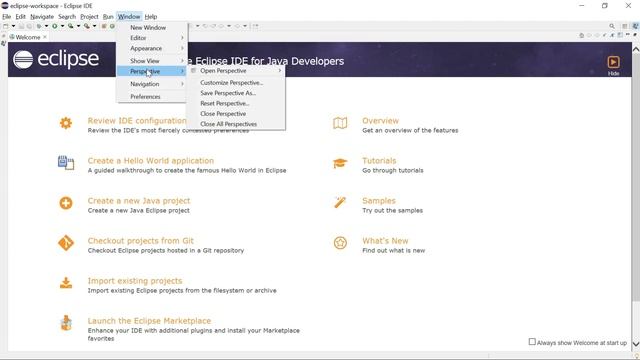Click the Import existing projects download icon
The width and height of the screenshot is (640, 360).
click(66, 282)
